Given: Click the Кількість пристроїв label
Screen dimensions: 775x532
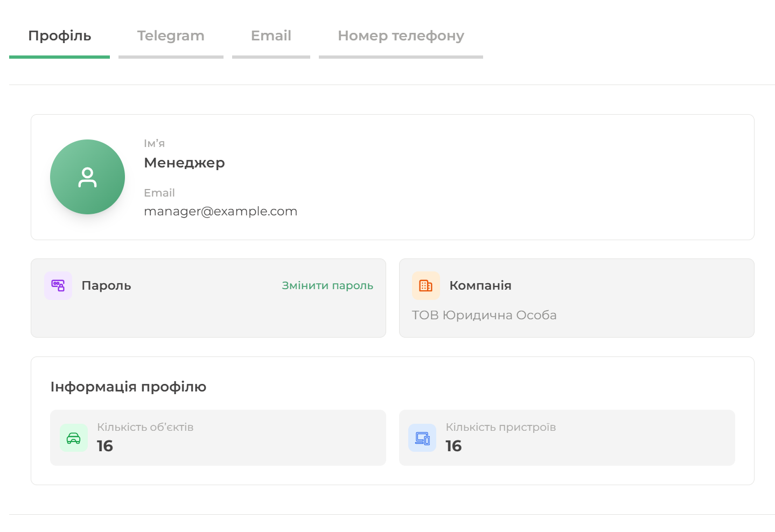Looking at the screenshot, I should tap(500, 428).
